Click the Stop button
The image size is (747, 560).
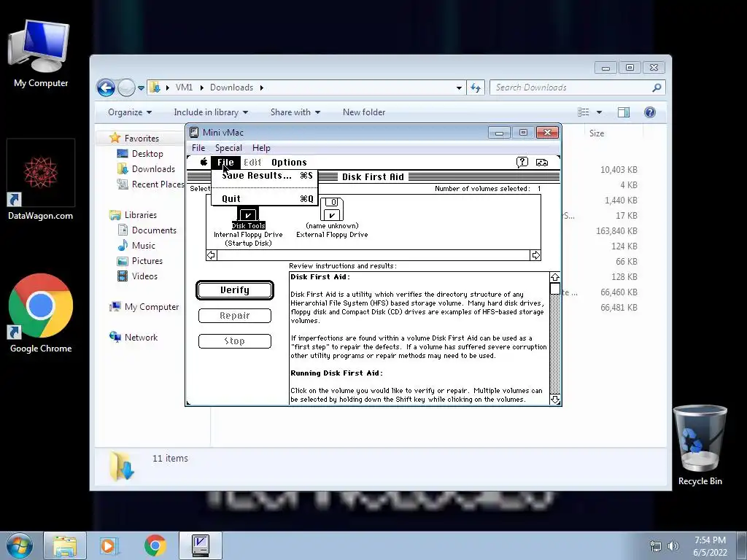click(235, 341)
